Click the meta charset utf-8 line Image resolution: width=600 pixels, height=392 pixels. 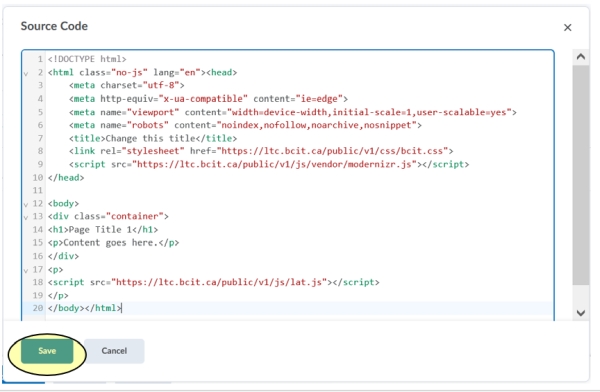click(x=126, y=85)
